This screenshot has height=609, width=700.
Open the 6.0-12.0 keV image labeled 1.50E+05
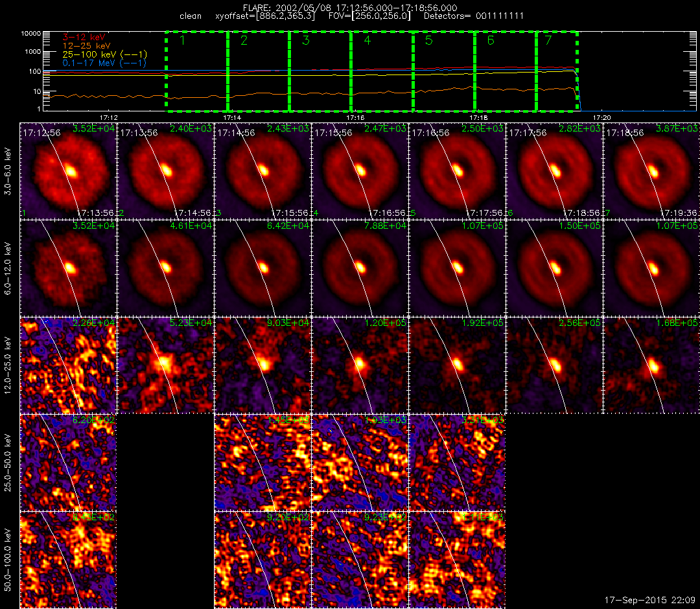pos(555,268)
